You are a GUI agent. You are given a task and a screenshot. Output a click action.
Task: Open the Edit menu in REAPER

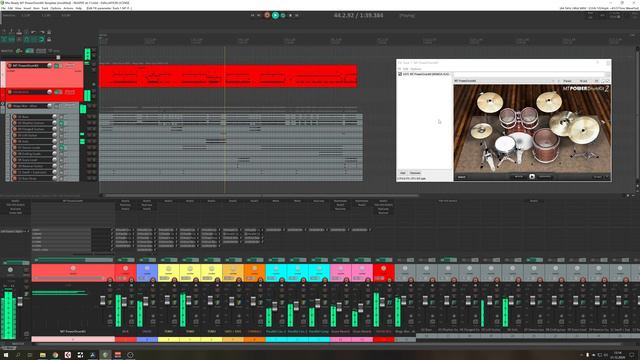(x=10, y=8)
